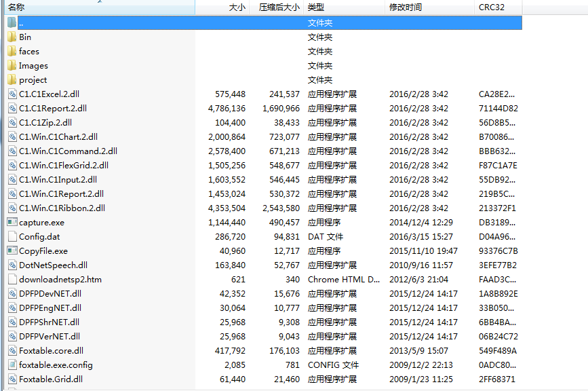Image resolution: width=588 pixels, height=391 pixels.
Task: Select file name foxtable.exe.config
Action: coord(56,365)
